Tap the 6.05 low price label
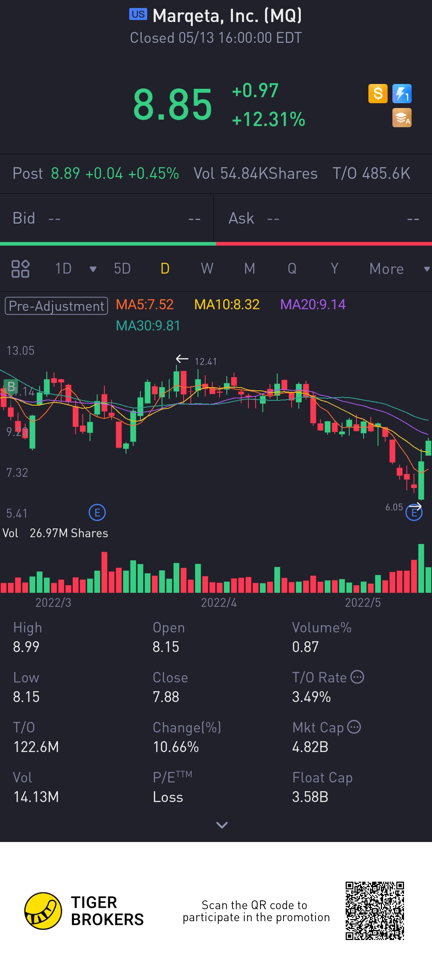 (394, 507)
